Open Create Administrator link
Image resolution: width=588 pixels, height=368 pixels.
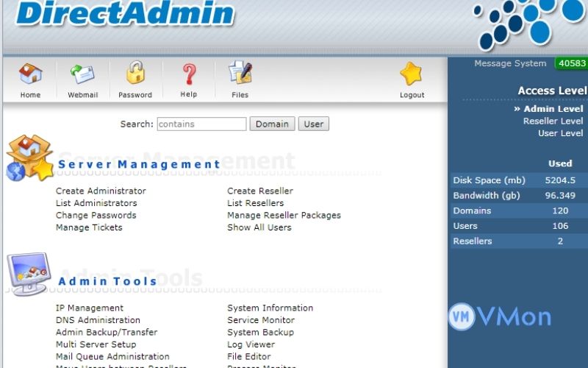101,191
